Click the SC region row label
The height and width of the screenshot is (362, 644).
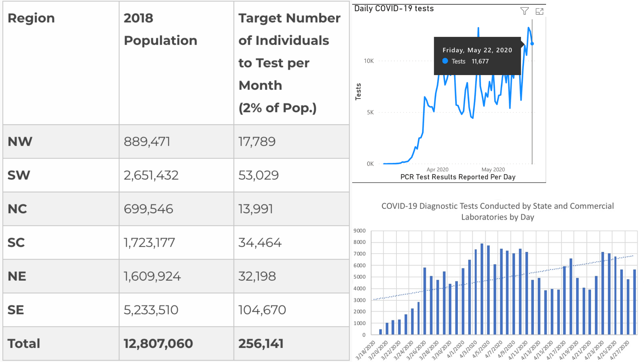point(16,242)
